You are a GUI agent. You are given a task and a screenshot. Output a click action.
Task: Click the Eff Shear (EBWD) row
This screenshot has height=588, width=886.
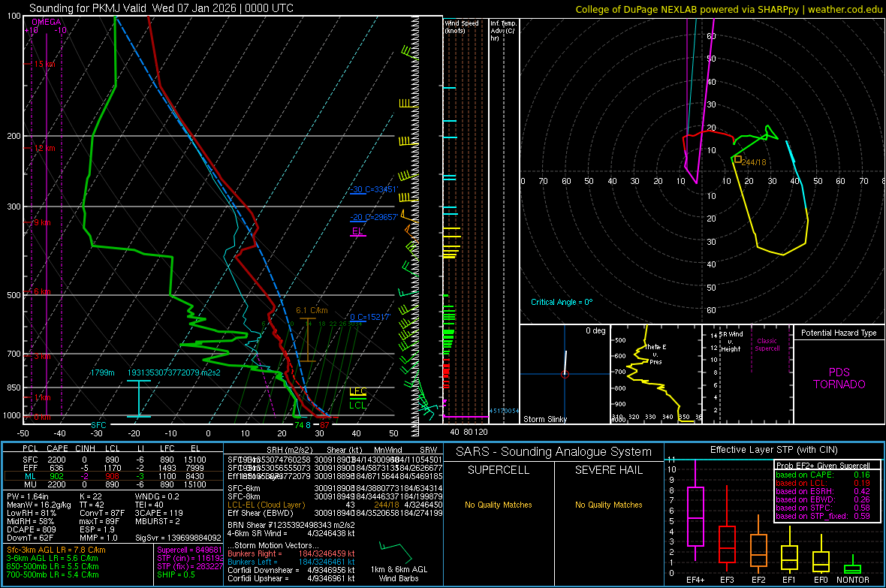(x=335, y=513)
